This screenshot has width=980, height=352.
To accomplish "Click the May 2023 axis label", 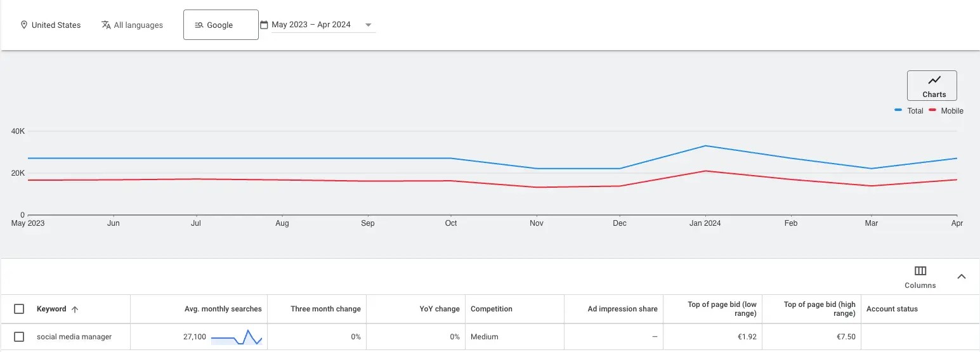I will [29, 223].
